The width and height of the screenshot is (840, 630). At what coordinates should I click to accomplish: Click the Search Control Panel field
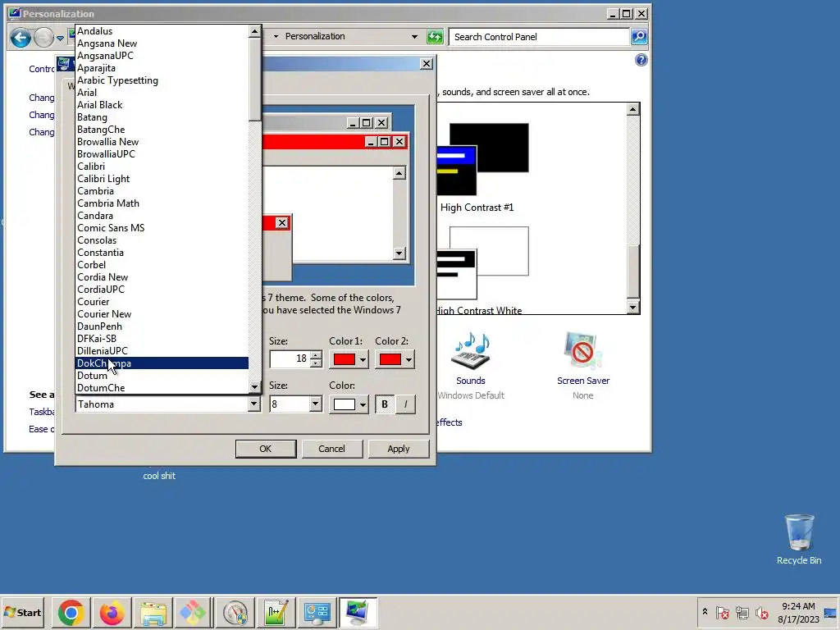pyautogui.click(x=539, y=37)
